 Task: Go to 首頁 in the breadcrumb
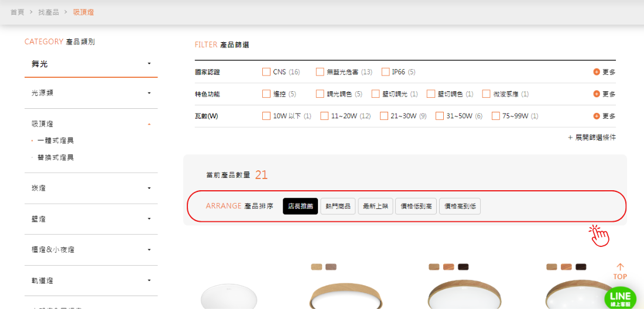17,12
